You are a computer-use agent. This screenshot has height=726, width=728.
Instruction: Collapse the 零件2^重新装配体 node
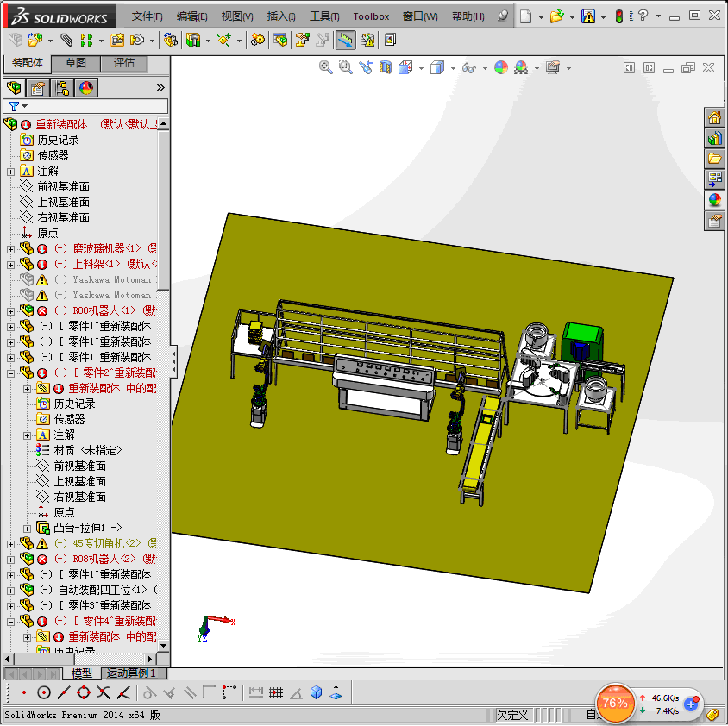(x=10, y=373)
